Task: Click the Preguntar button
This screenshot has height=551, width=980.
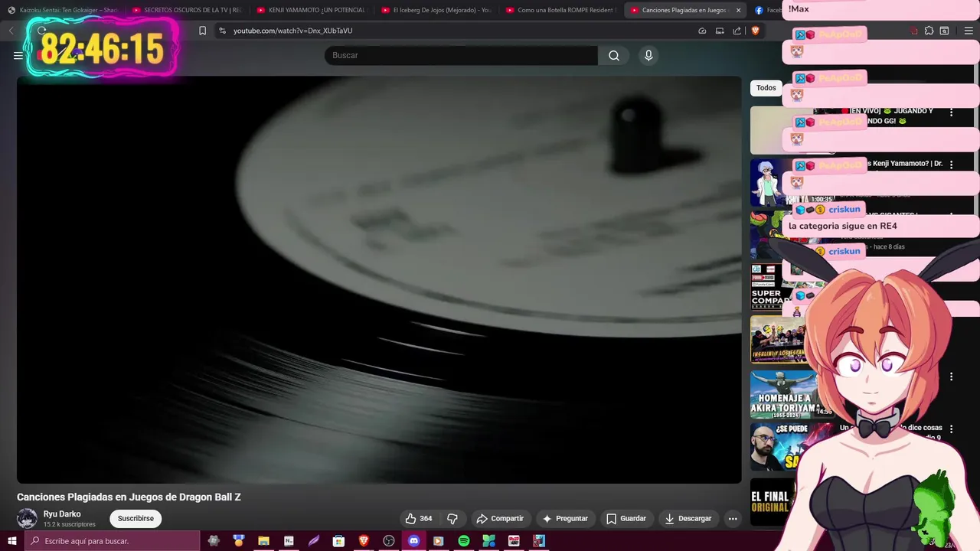Action: [564, 518]
